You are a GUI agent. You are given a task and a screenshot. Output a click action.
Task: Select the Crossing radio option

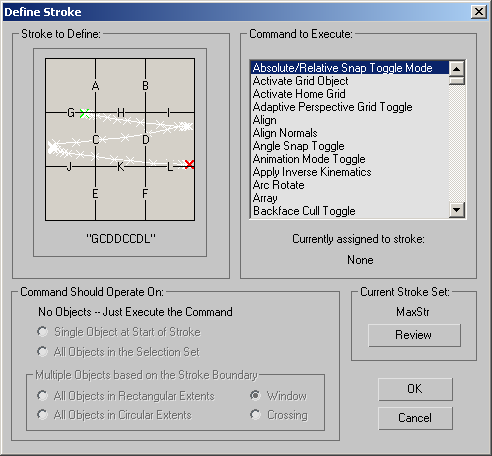coord(255,415)
